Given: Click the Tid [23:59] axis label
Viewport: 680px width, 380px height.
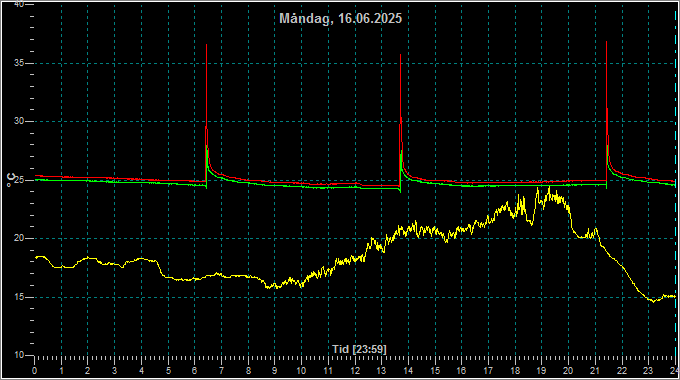Looking at the screenshot, I should tap(359, 349).
